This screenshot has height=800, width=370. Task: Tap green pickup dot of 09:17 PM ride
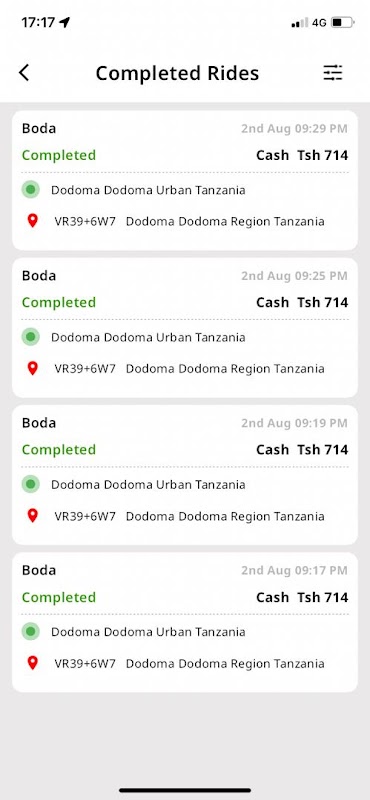(x=31, y=632)
